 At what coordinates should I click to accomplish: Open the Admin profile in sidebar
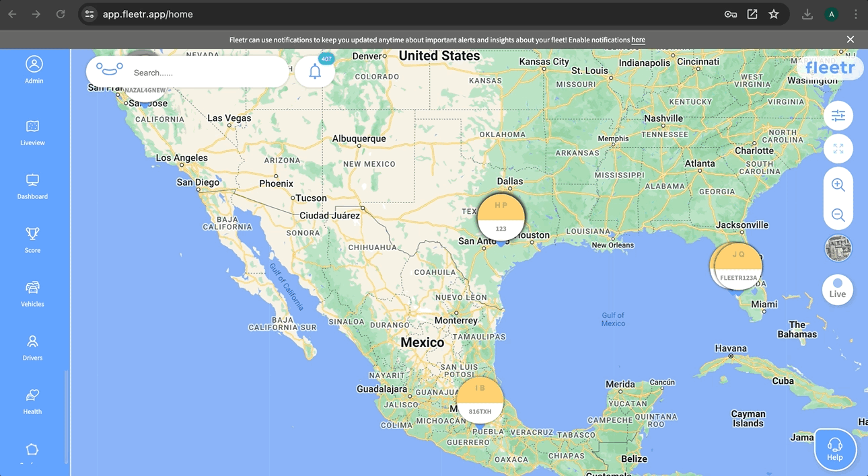[x=34, y=70]
